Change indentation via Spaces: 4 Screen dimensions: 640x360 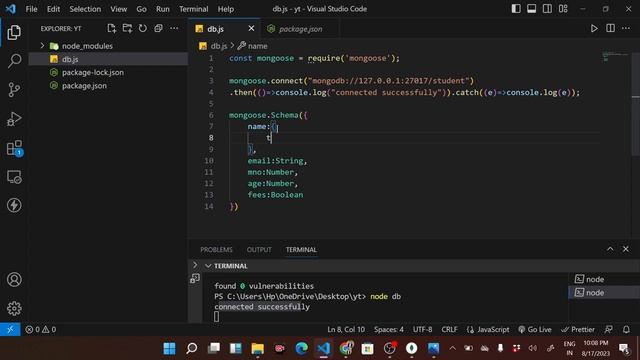[389, 329]
